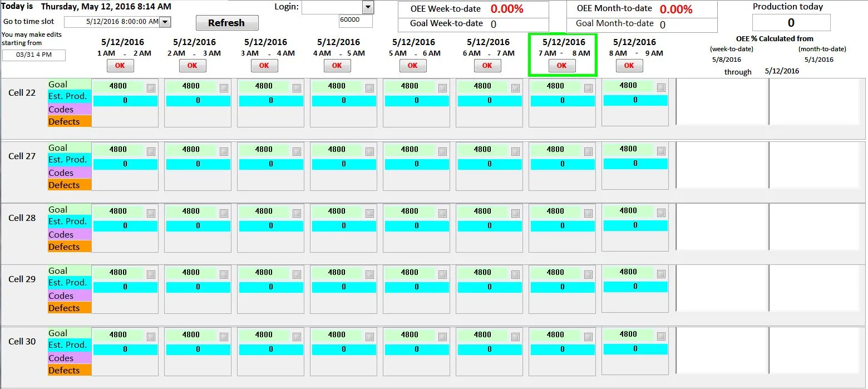Viewport: 868px width, 389px height.
Task: Expand the Go to time slot dropdown
Action: 165,22
